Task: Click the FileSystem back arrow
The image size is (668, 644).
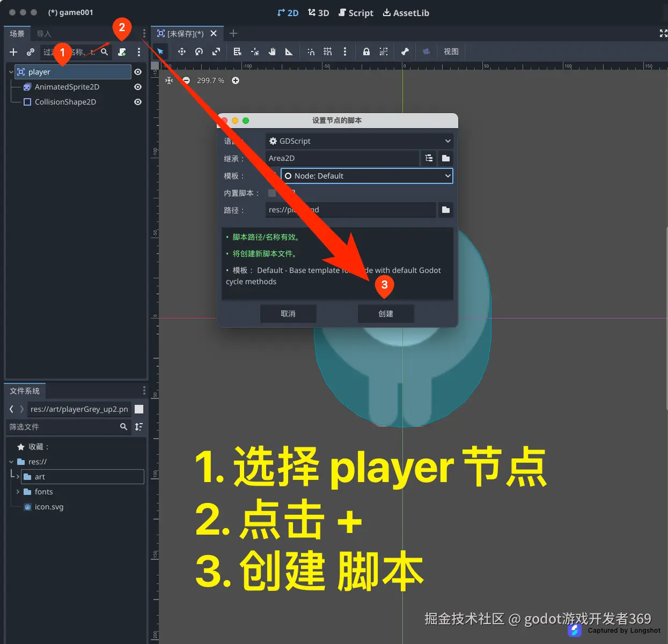Action: pos(11,409)
